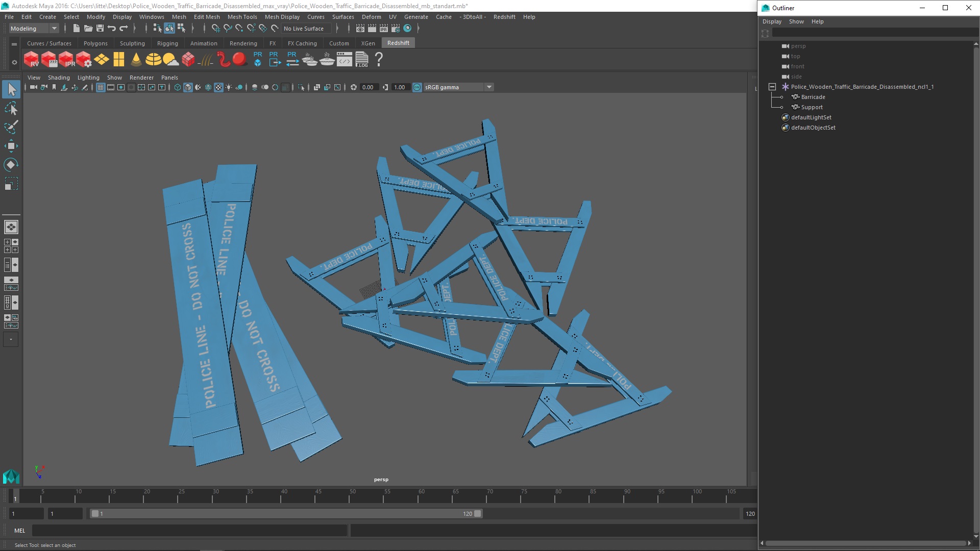Undo the last action arrow icon
The image size is (980, 551).
[x=112, y=29]
